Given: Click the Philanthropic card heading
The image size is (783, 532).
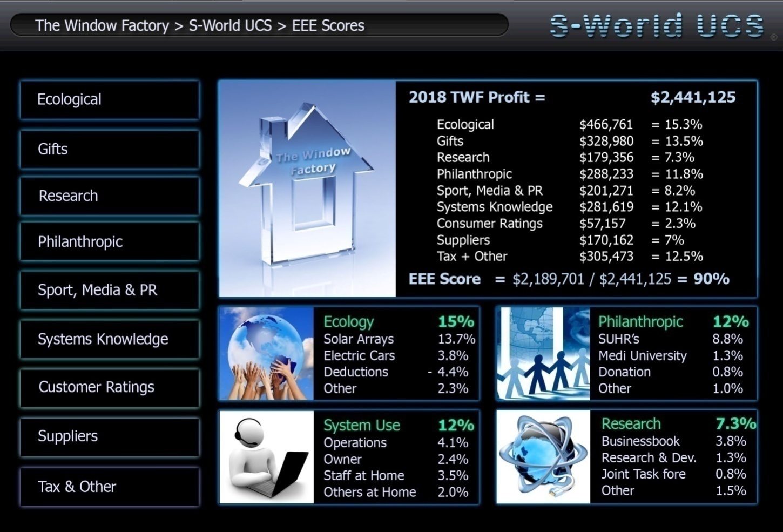Looking at the screenshot, I should tap(640, 322).
